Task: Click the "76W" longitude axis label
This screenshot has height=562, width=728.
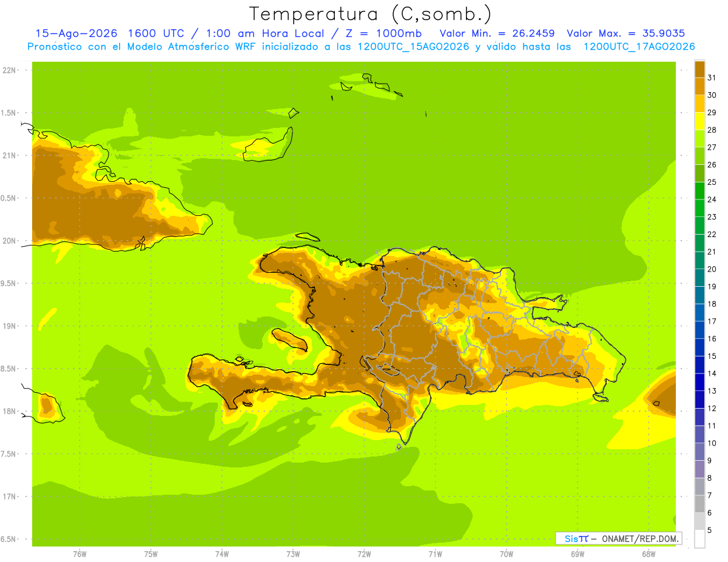Action: click(79, 554)
